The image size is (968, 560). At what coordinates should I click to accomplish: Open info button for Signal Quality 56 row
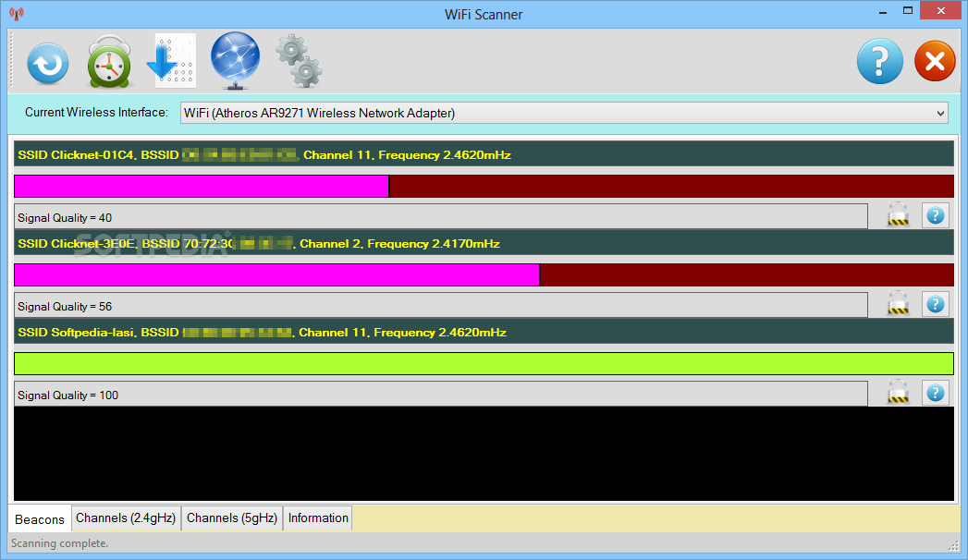[x=936, y=304]
